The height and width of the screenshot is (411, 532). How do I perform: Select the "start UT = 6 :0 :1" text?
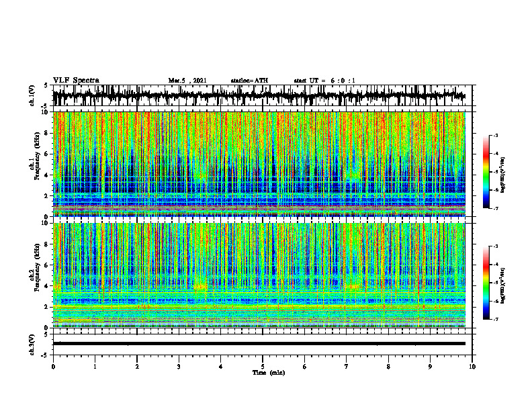pos(324,81)
